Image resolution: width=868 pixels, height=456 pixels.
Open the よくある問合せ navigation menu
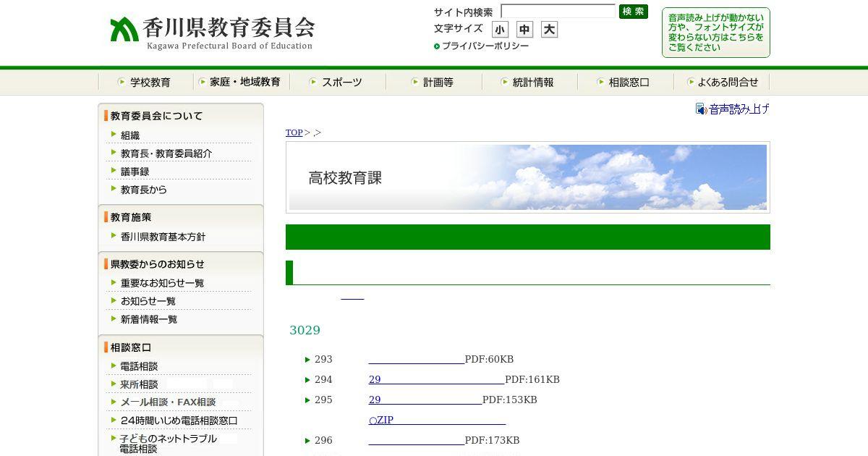pyautogui.click(x=722, y=83)
